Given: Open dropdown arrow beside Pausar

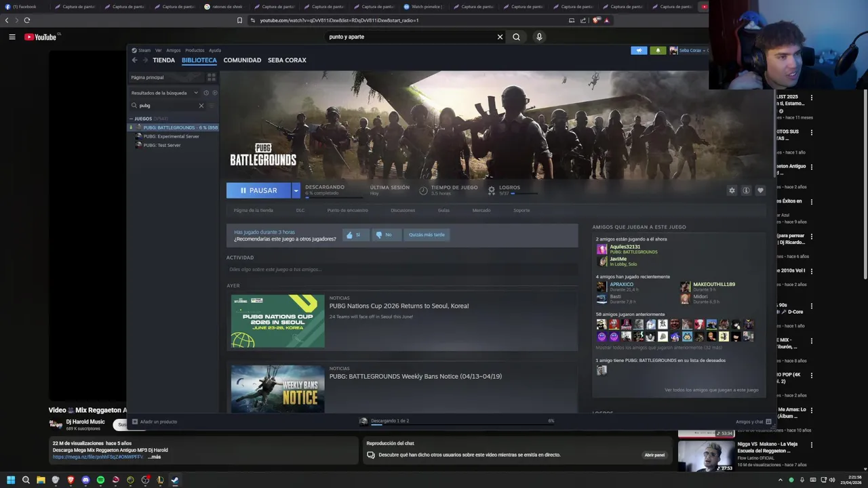Looking at the screenshot, I should coord(296,190).
